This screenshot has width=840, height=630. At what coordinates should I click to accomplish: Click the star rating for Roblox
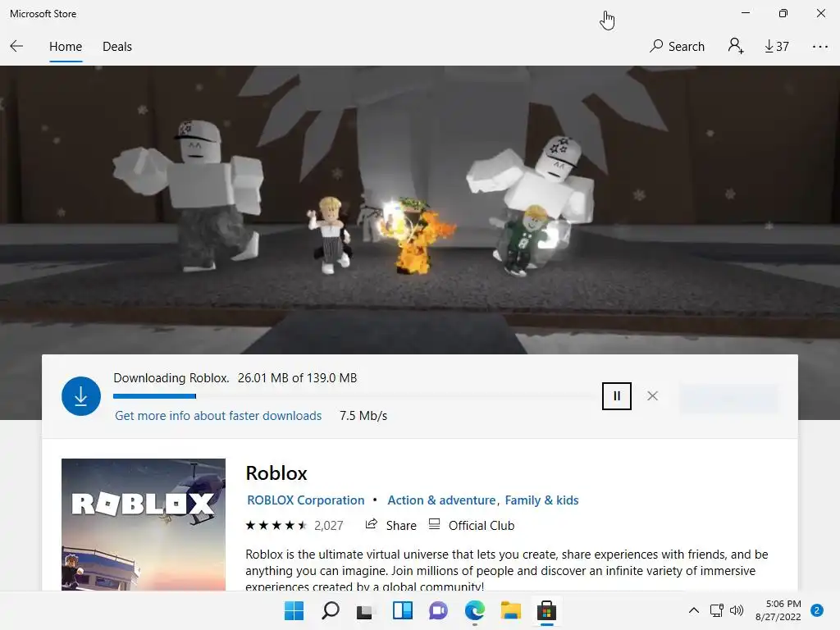pyautogui.click(x=276, y=525)
